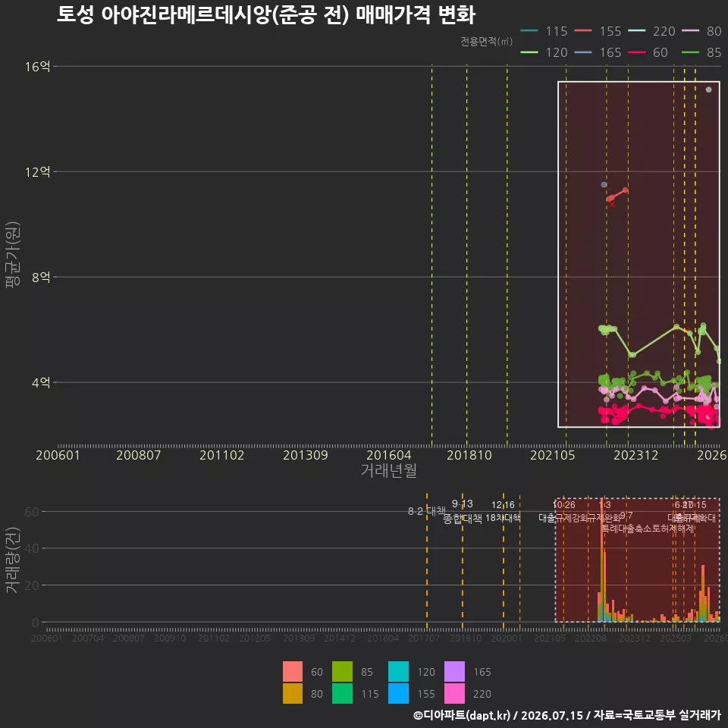Click the 200601 x-axis label on price chart
Screen dimensions: 728x728
[58, 455]
